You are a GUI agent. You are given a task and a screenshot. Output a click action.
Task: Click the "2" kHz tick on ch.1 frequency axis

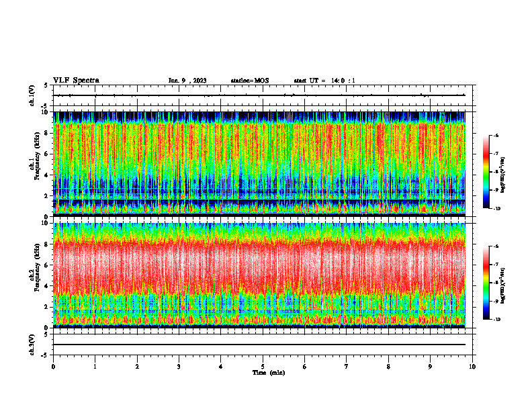click(x=47, y=195)
